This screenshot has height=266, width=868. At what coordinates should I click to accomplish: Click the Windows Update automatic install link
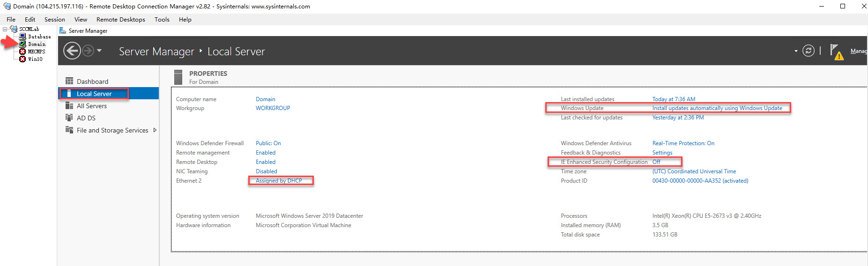click(717, 108)
